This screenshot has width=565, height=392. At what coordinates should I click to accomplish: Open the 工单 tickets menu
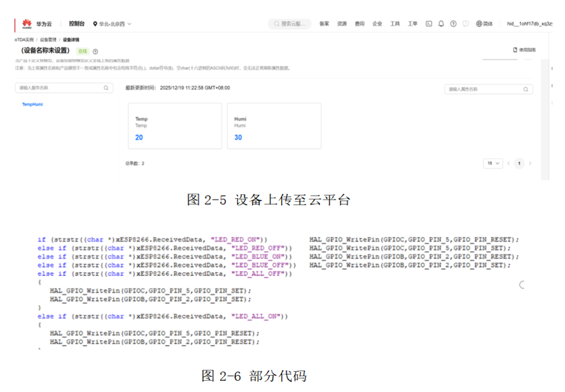click(x=412, y=24)
